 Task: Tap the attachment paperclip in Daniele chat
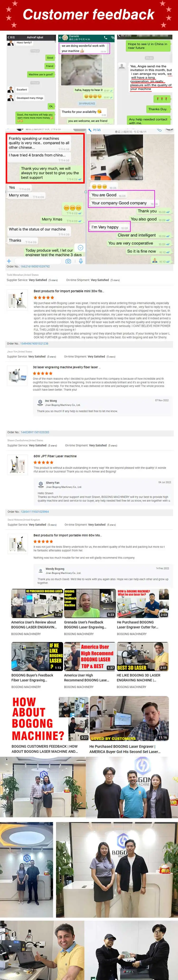pyautogui.click(x=112, y=38)
